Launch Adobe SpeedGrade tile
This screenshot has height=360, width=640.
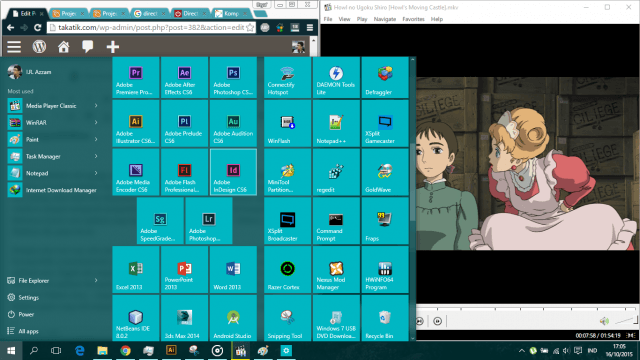coord(160,221)
